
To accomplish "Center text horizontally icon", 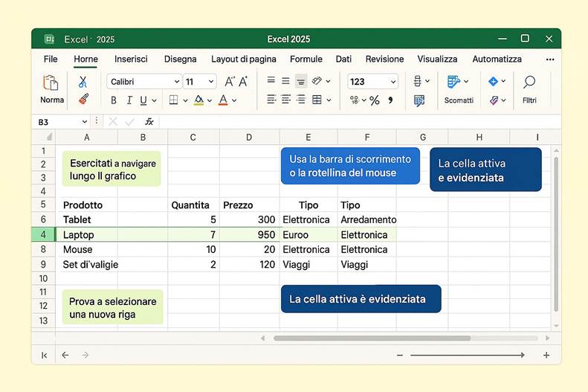I will (x=285, y=100).
